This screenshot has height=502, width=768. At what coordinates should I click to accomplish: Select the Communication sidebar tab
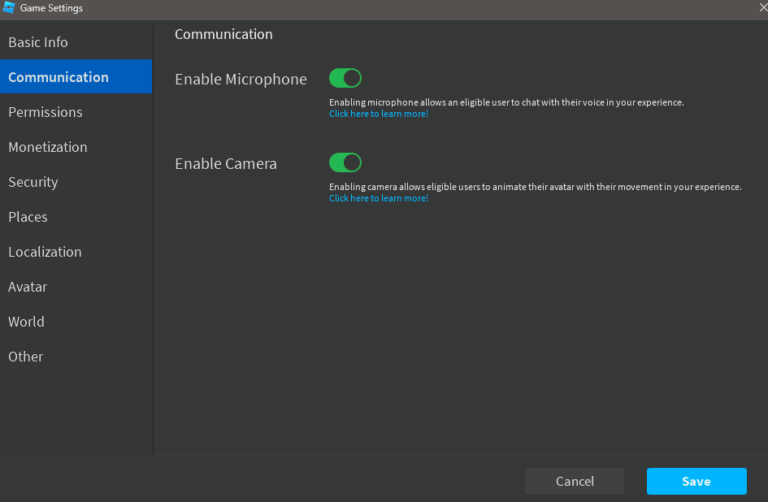pyautogui.click(x=76, y=77)
